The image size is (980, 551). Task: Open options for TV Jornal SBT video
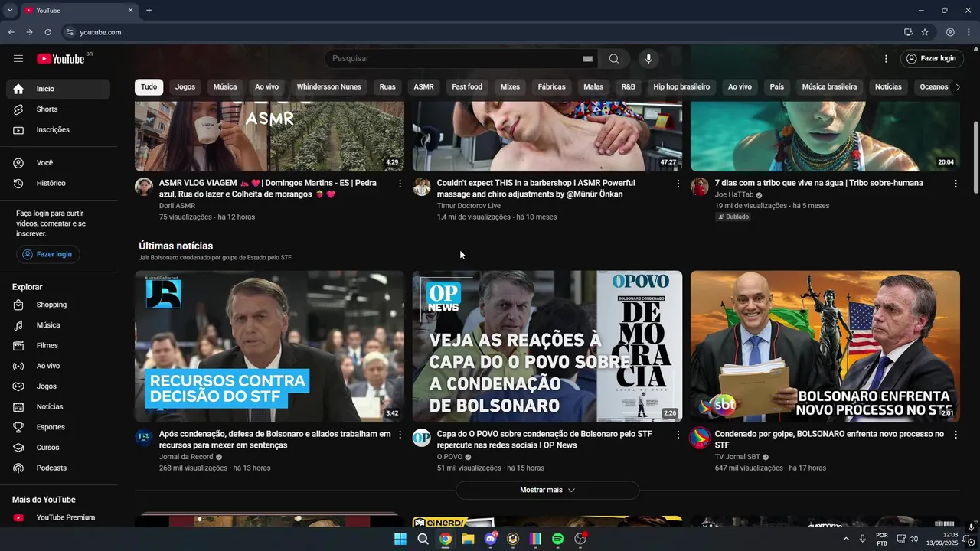point(955,435)
